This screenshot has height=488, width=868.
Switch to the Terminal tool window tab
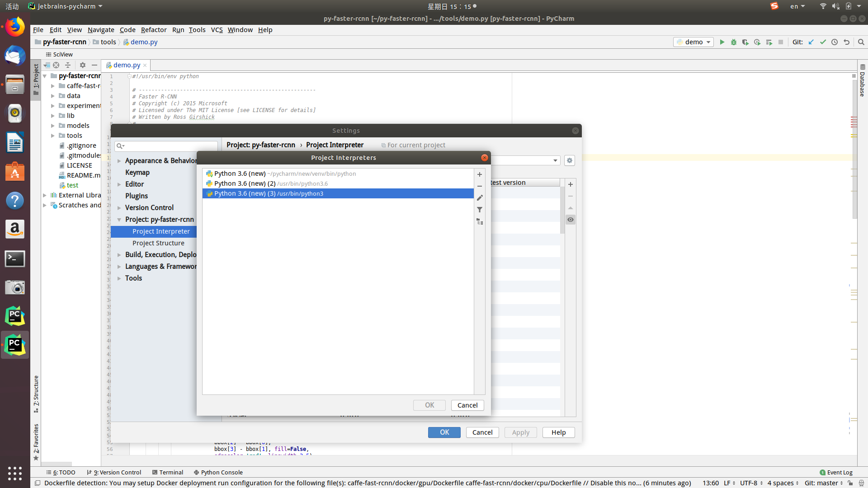point(168,472)
